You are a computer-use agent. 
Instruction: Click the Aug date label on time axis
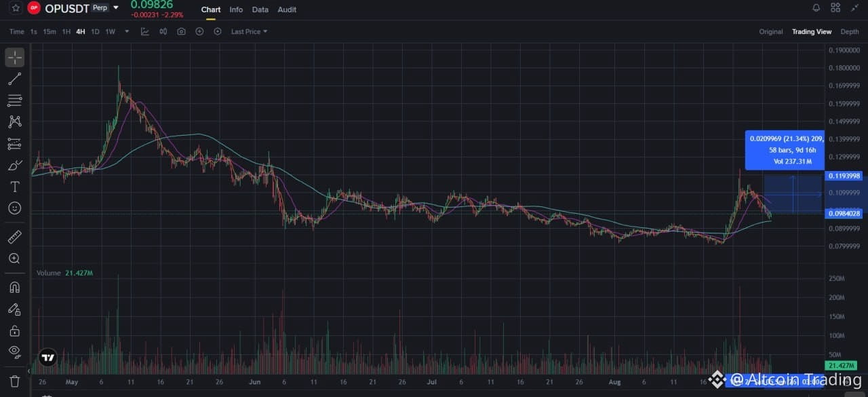pyautogui.click(x=615, y=382)
